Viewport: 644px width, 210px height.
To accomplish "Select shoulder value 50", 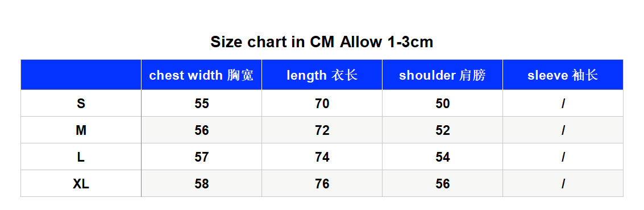I will (443, 104).
